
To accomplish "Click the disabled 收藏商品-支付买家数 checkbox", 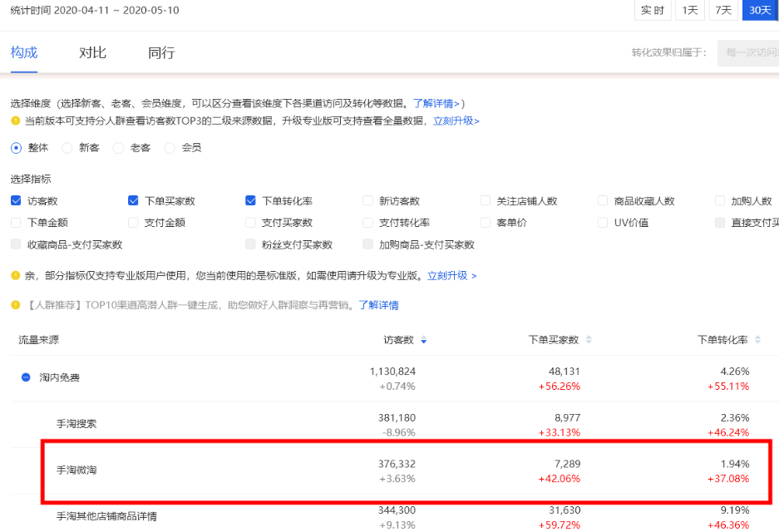I will click(x=16, y=244).
